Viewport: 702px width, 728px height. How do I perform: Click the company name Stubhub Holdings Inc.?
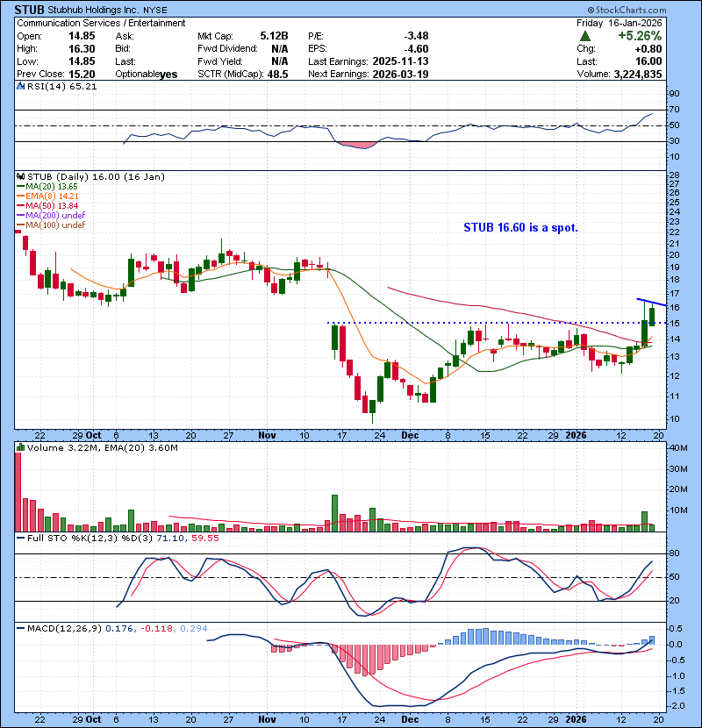tap(93, 10)
